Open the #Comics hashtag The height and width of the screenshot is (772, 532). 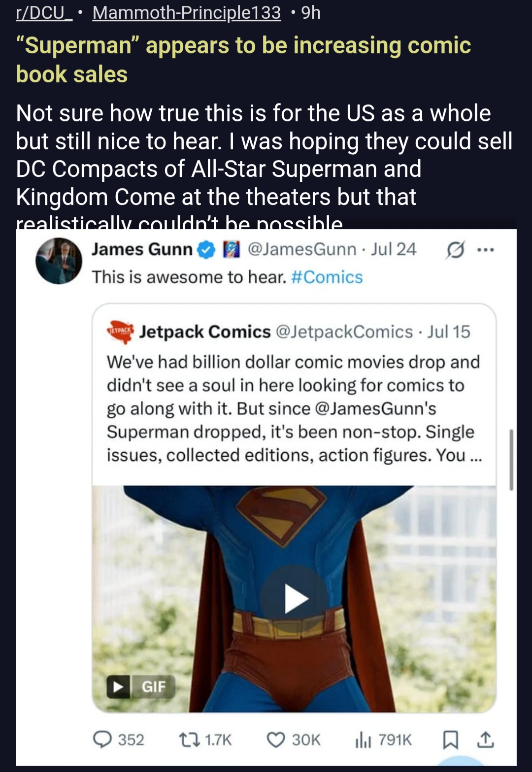tap(327, 277)
